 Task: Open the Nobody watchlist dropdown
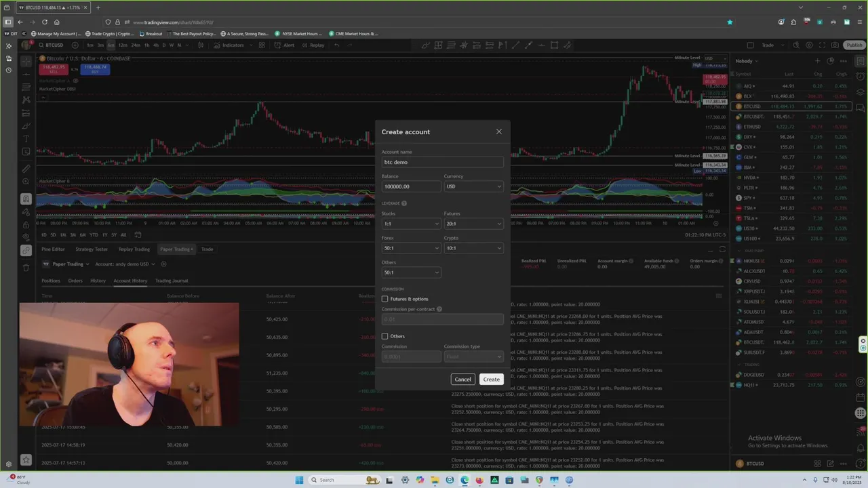click(746, 61)
